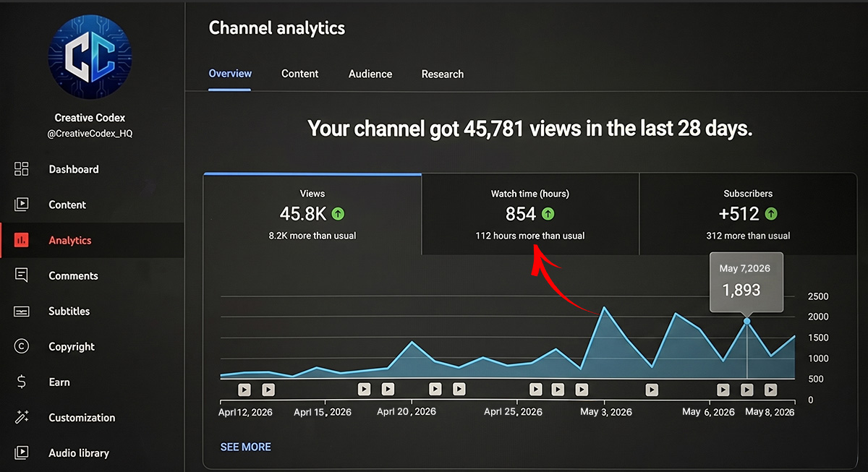Screen dimensions: 868x472
Task: Click the Creative Codex channel avatar
Action: [x=90, y=57]
